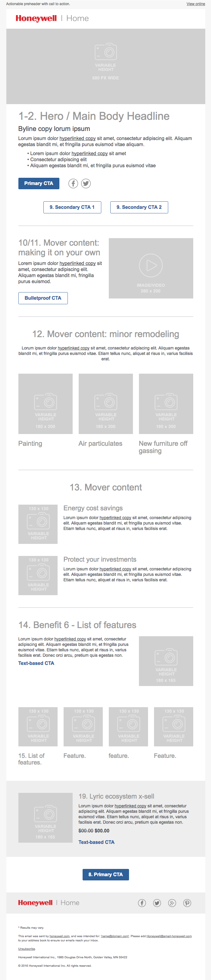Open the View online link
211x980 pixels.
(195, 4)
